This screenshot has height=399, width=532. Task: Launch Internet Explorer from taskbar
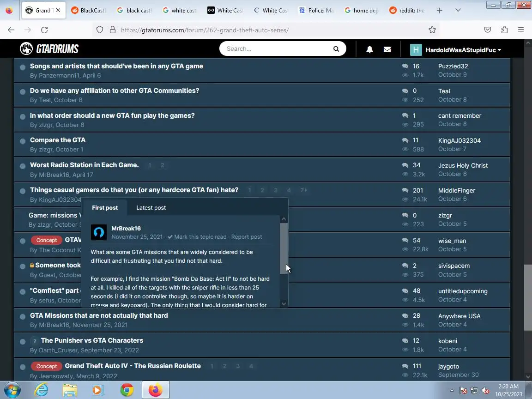(x=42, y=390)
